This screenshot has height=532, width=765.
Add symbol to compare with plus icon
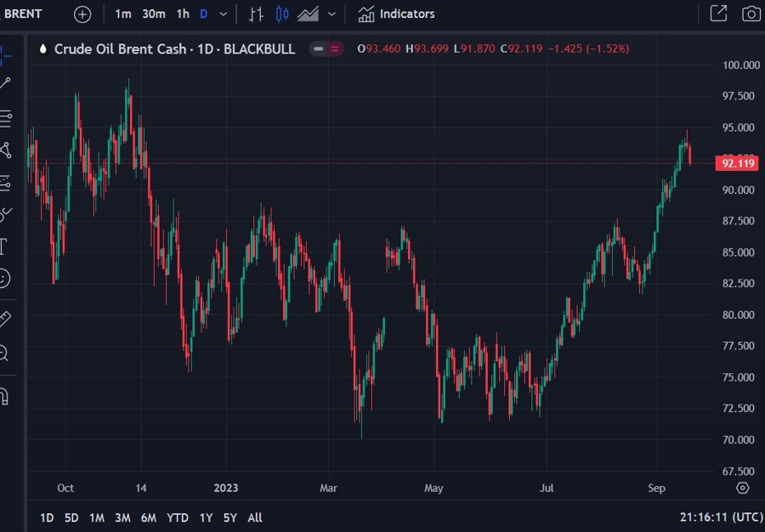pos(82,14)
